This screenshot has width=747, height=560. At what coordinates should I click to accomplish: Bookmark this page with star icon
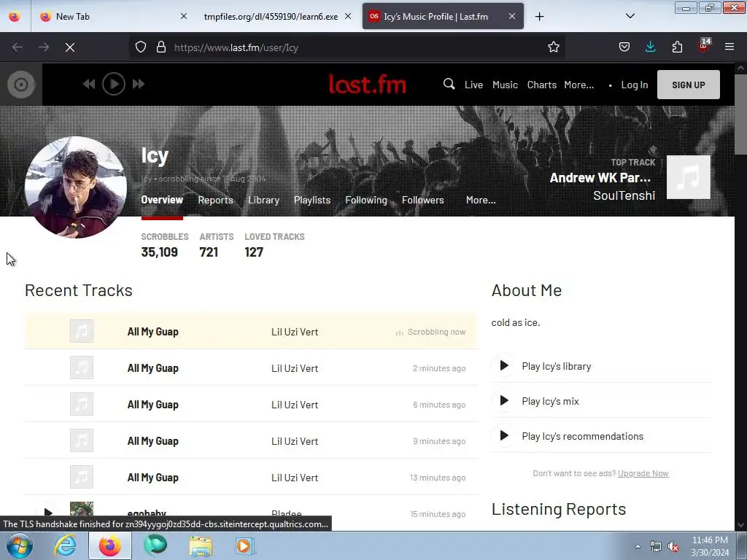pyautogui.click(x=553, y=47)
